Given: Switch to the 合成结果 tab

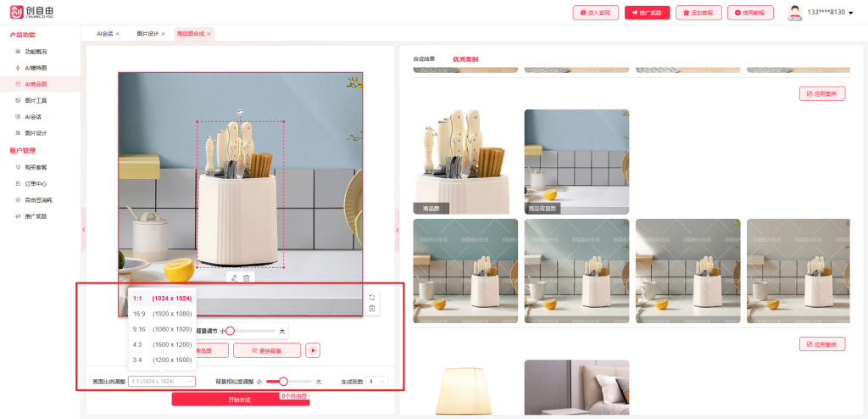Looking at the screenshot, I should tap(424, 59).
